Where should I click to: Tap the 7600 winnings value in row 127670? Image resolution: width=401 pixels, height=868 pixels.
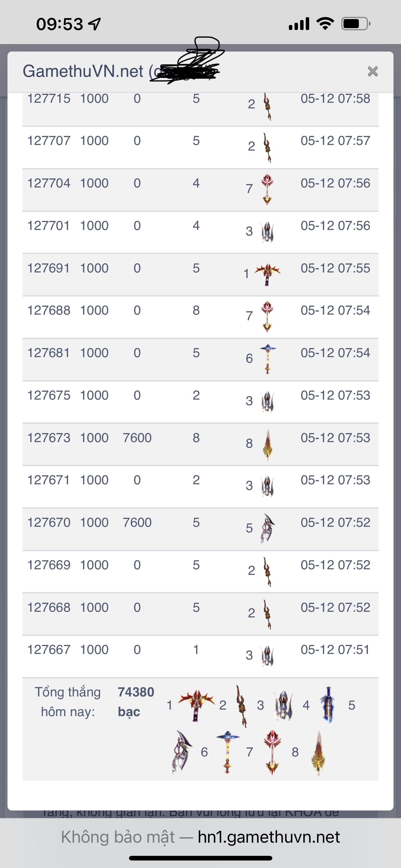[137, 523]
